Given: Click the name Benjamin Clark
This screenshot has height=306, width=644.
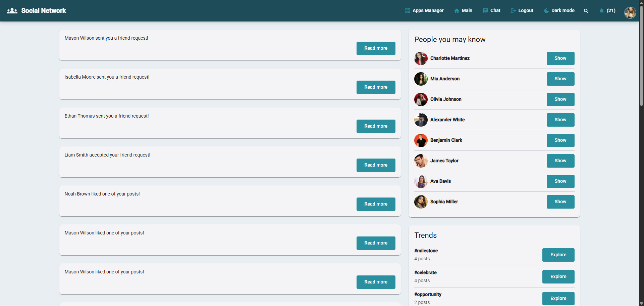Looking at the screenshot, I should point(446,140).
